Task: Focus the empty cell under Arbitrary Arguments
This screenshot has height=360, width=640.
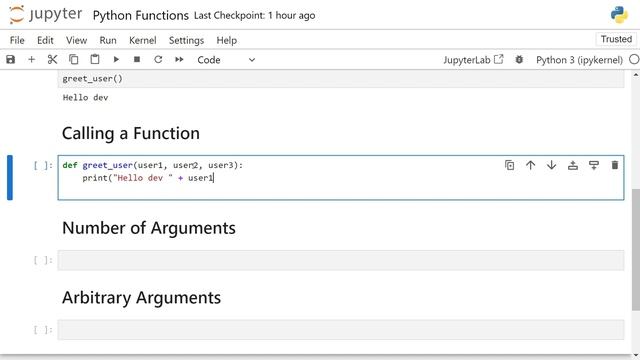Action: [x=341, y=330]
